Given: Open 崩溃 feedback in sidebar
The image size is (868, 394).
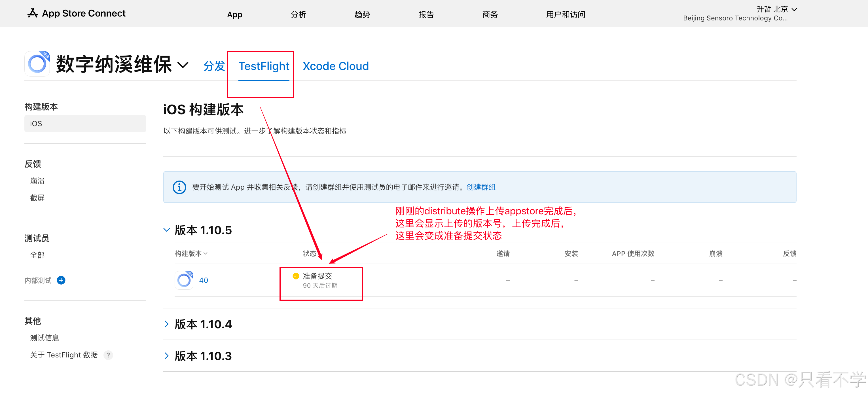Looking at the screenshot, I should 37,181.
